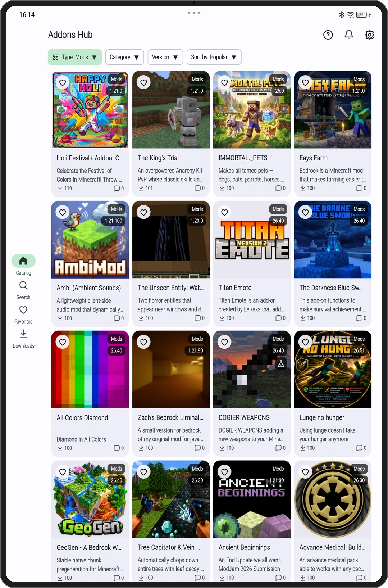Click comment icon on All Colors Diamond card
The image size is (388, 588).
point(117,448)
